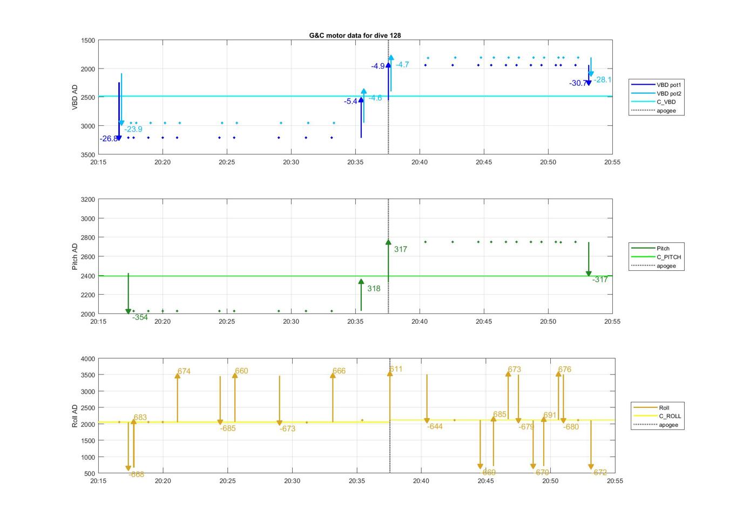Click the '-317' pitch annotation
Screen dimensions: 756x532
point(600,279)
